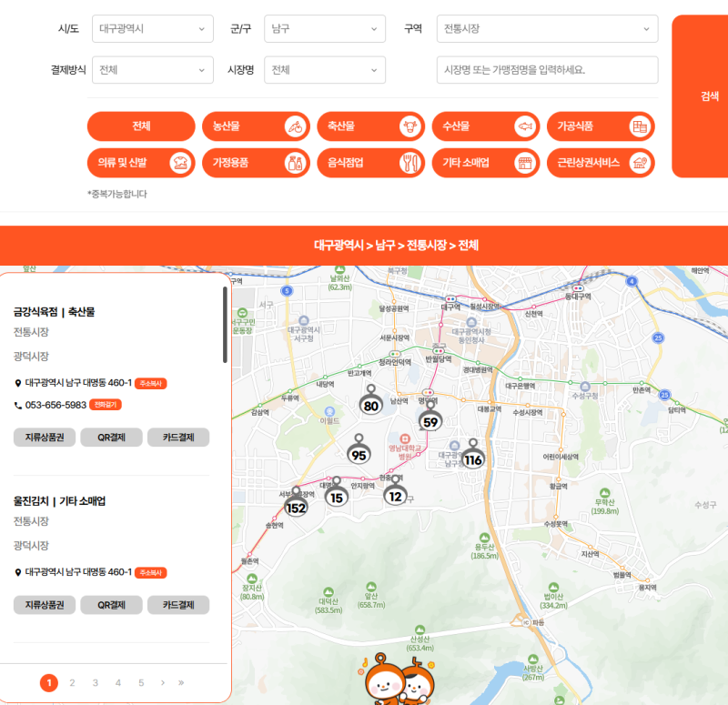728x705 pixels.
Task: Click the next page arrow
Action: (x=163, y=683)
